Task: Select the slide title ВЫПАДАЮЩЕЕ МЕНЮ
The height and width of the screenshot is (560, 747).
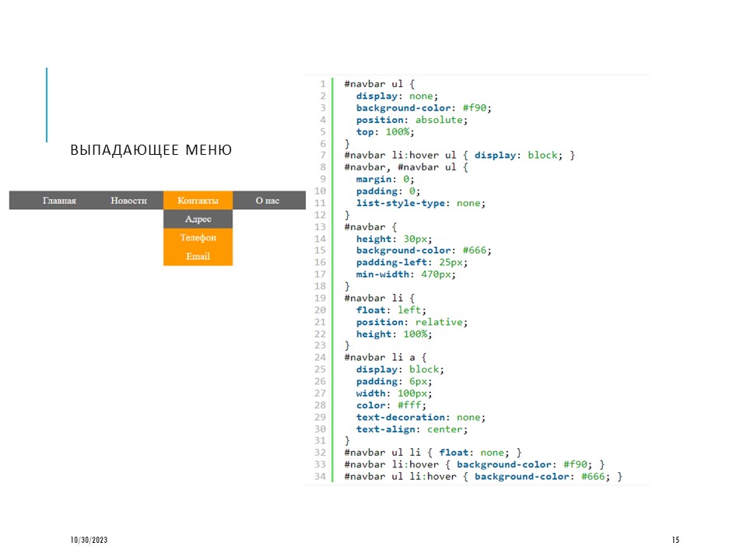Action: tap(151, 150)
